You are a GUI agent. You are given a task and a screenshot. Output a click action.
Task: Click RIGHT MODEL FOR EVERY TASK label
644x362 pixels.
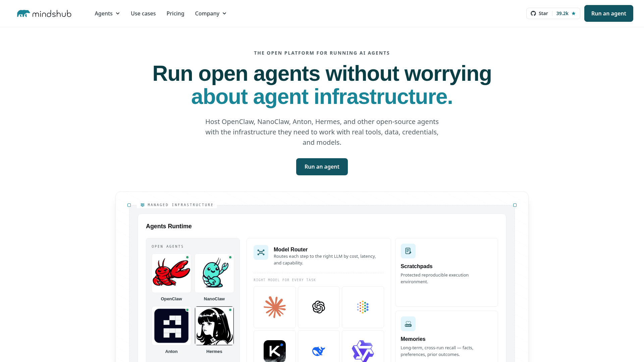coord(285,280)
